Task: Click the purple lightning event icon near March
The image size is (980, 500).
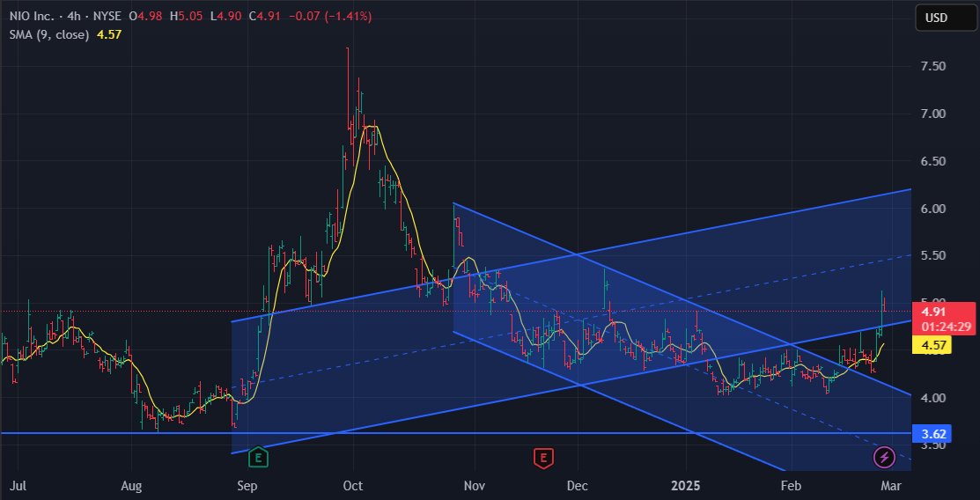Action: [883, 458]
